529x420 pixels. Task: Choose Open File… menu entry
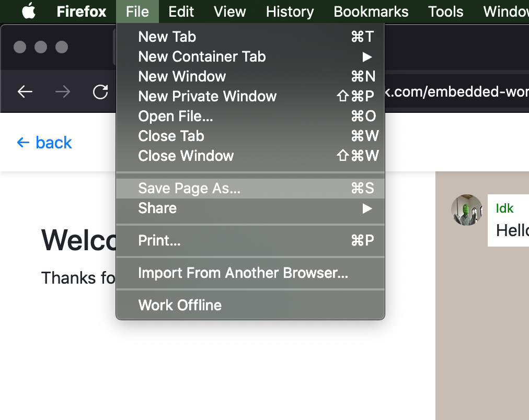coord(250,116)
